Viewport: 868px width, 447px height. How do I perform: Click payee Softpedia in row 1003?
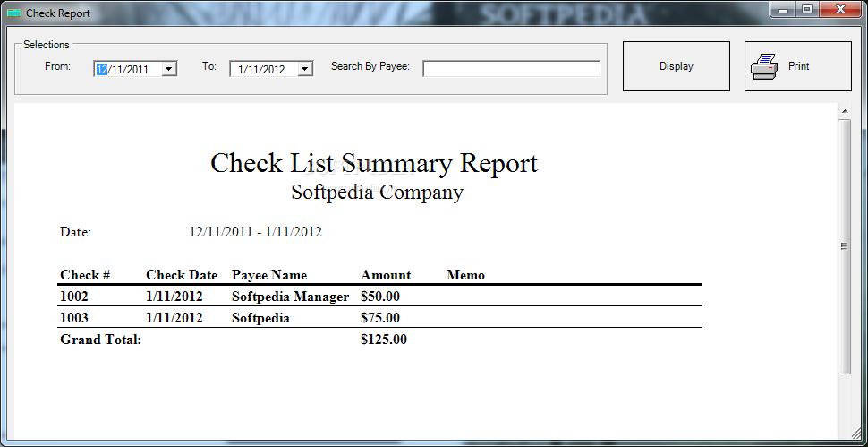click(x=260, y=318)
